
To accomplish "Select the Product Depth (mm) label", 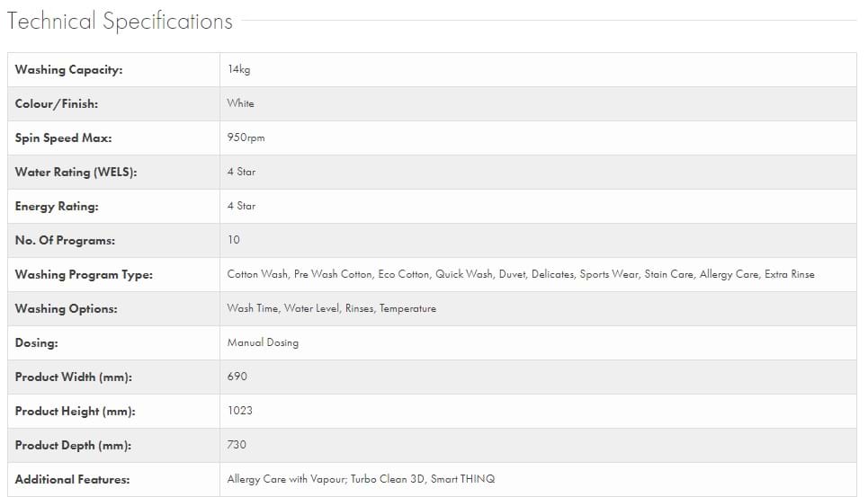I will [x=73, y=446].
